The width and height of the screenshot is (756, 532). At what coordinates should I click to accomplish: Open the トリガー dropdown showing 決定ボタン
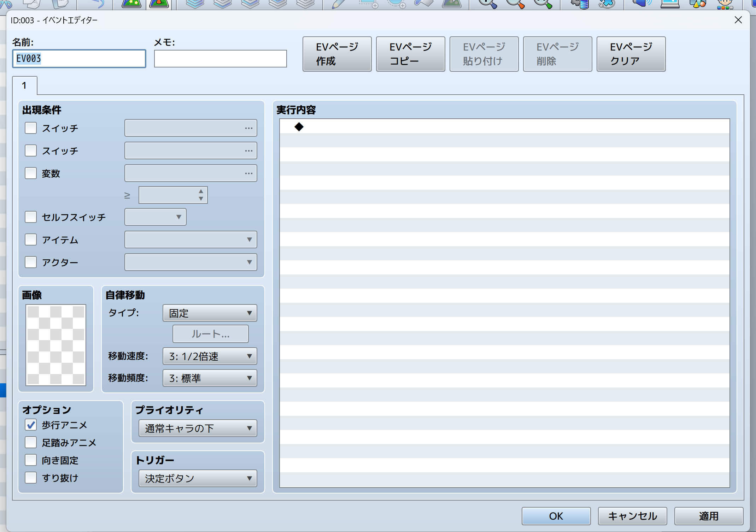(198, 478)
